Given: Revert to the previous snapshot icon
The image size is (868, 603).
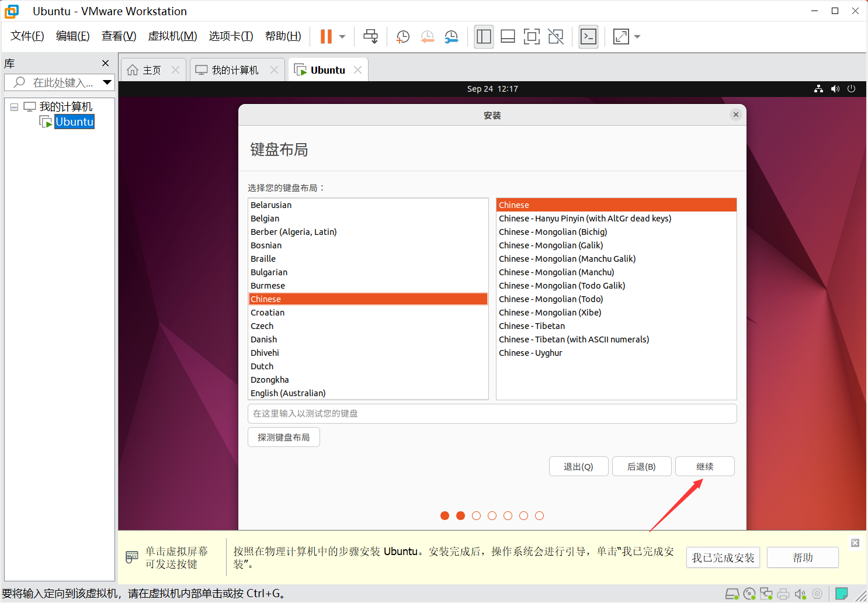Looking at the screenshot, I should point(428,37).
